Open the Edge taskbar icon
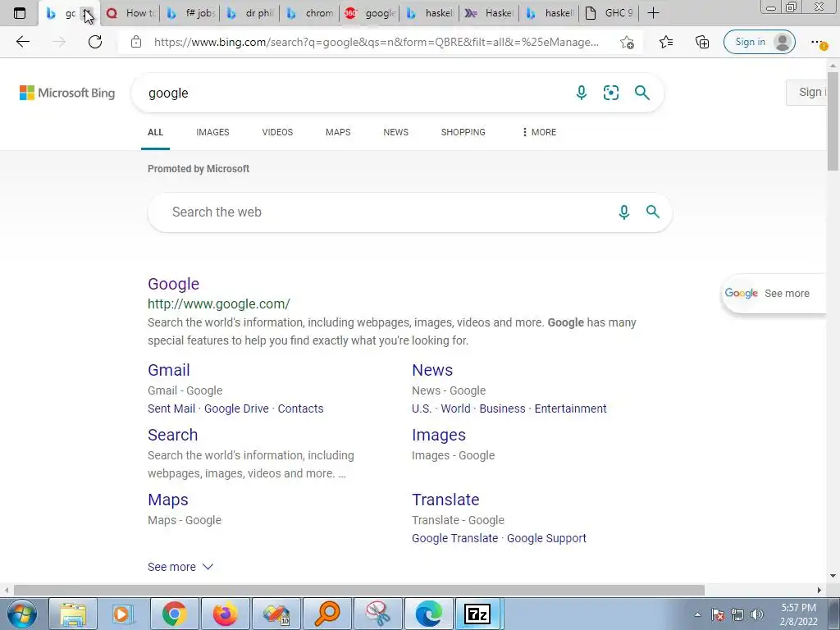 [428, 614]
